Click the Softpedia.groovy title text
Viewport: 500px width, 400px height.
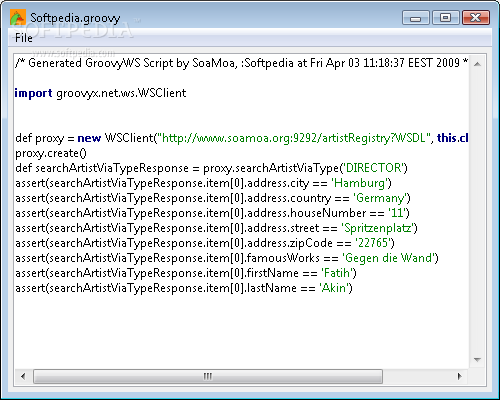click(x=75, y=18)
